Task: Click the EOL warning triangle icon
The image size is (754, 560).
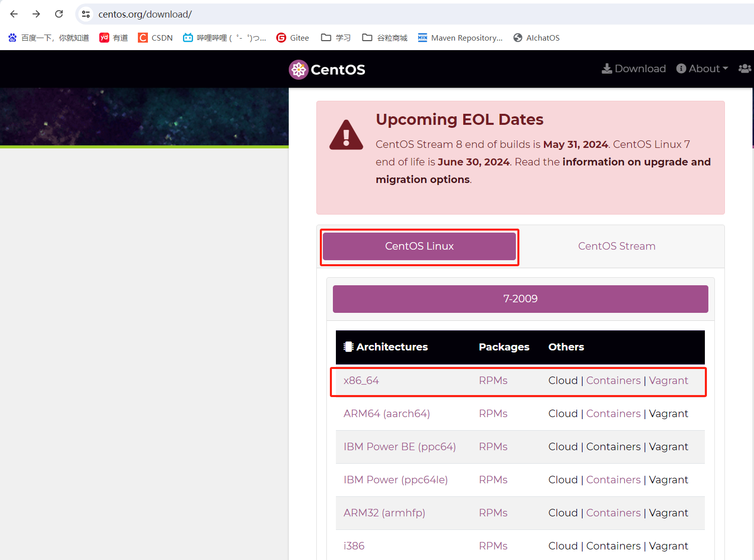Action: [x=346, y=135]
